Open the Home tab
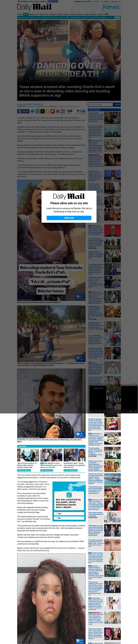The height and width of the screenshot is (644, 138). tap(20, 14)
